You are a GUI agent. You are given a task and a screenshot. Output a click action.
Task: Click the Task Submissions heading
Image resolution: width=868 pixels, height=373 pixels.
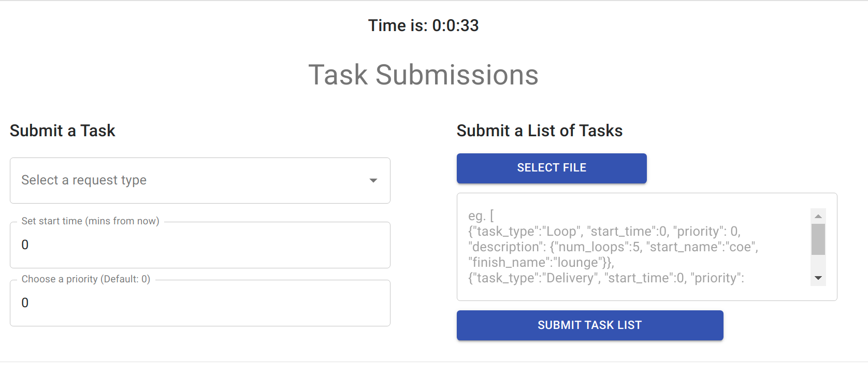423,75
